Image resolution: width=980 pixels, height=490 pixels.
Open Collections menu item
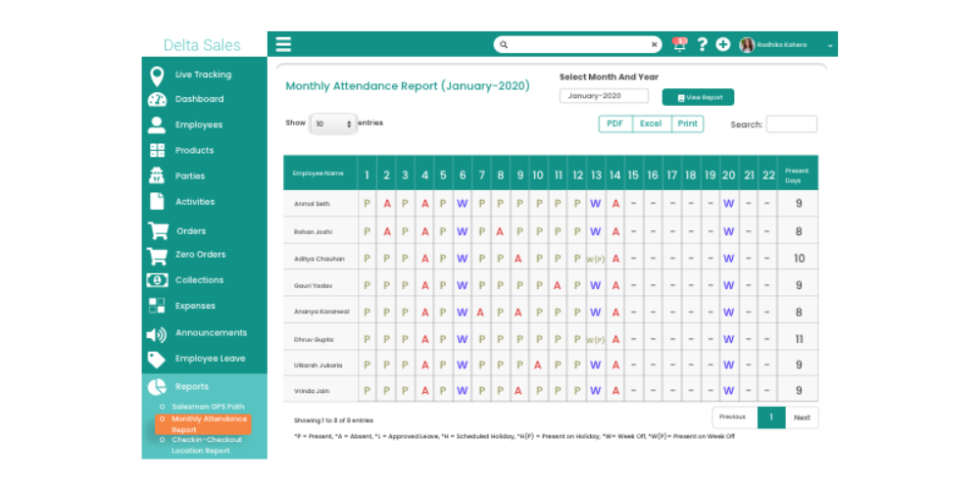(199, 280)
